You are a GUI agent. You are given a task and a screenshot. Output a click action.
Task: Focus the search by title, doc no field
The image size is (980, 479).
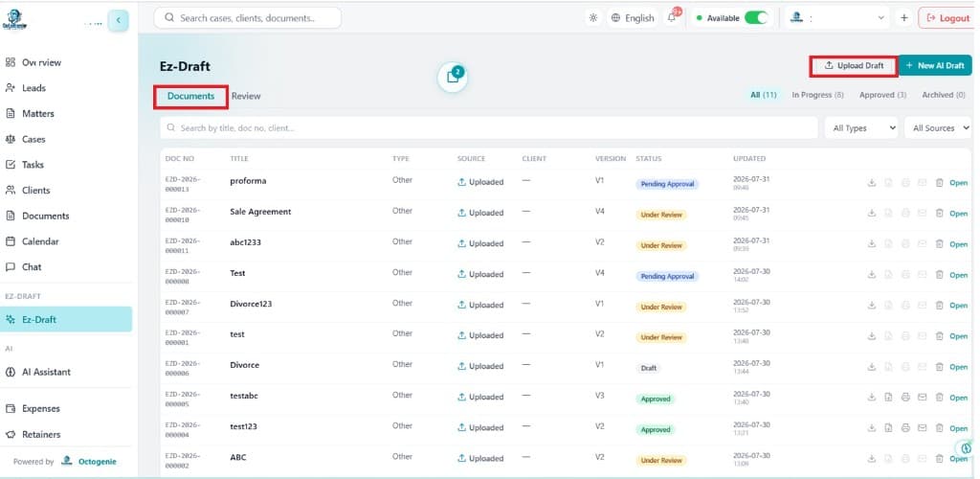pos(489,127)
